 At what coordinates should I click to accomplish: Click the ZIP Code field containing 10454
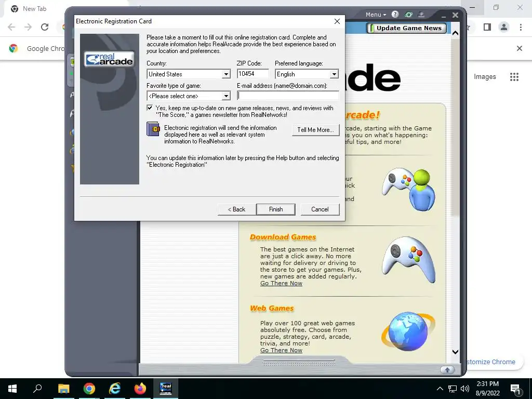click(253, 74)
